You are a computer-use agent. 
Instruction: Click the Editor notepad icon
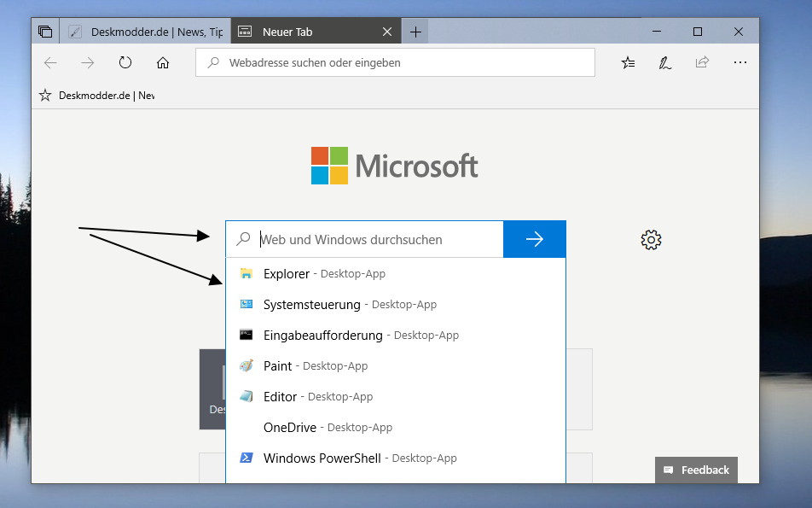pyautogui.click(x=246, y=396)
